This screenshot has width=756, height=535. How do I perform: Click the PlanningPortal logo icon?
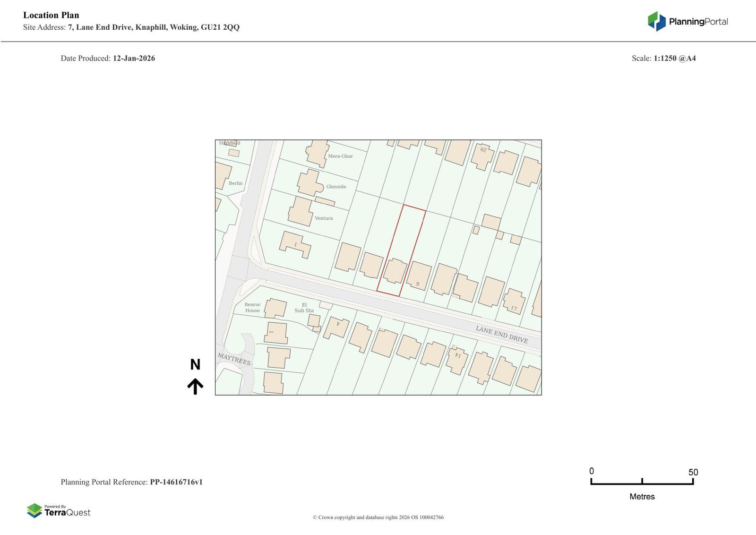click(656, 21)
